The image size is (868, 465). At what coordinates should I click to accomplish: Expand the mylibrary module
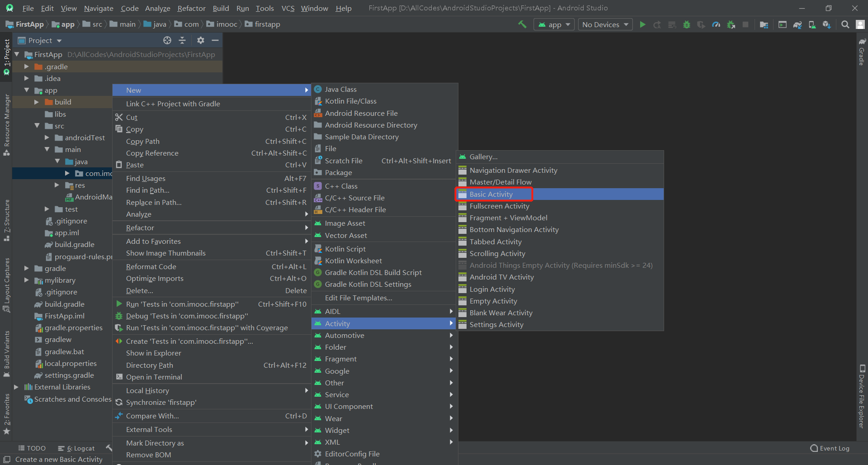26,280
